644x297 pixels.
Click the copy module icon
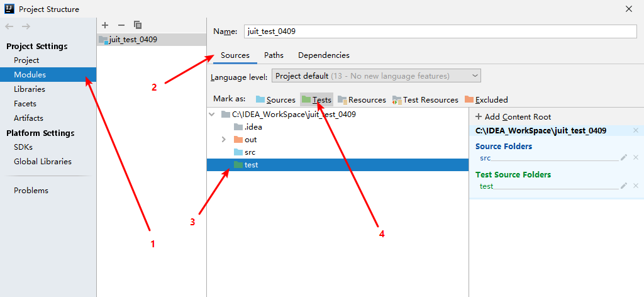pos(138,25)
